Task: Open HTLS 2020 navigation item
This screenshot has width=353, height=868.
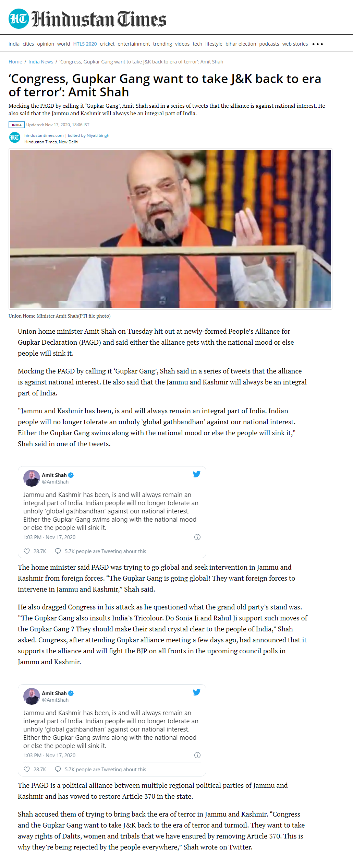Action: coord(85,44)
